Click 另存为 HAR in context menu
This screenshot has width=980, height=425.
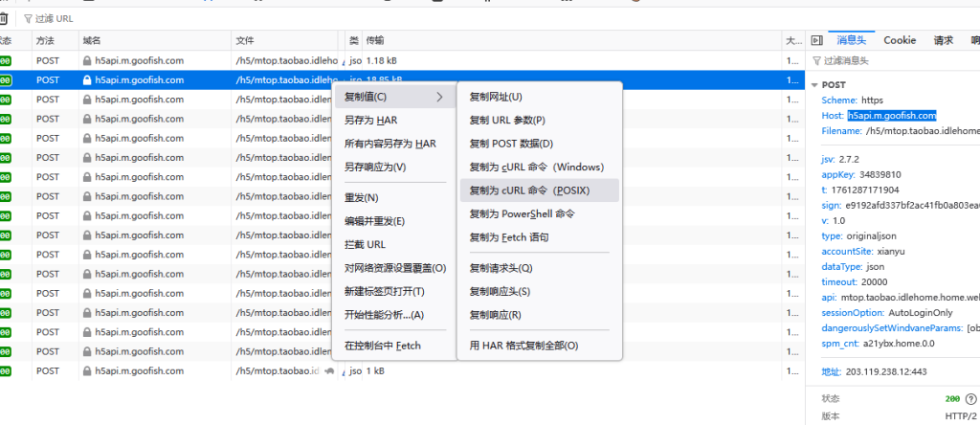coord(395,120)
